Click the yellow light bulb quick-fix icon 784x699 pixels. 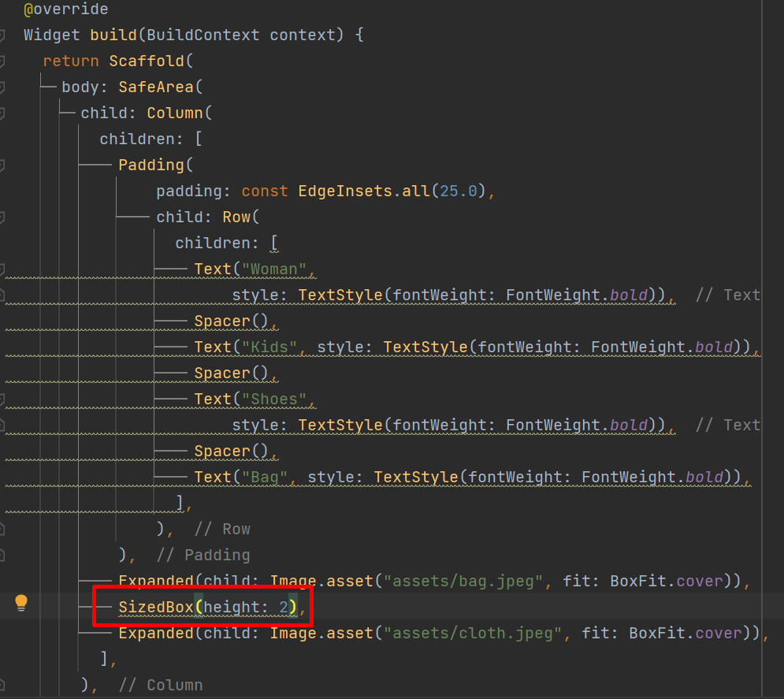21,603
